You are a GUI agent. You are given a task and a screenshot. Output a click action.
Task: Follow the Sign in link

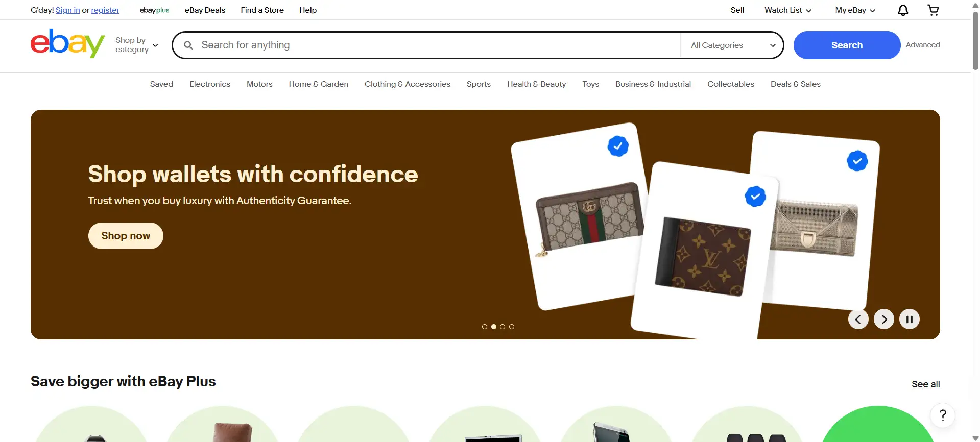tap(68, 10)
